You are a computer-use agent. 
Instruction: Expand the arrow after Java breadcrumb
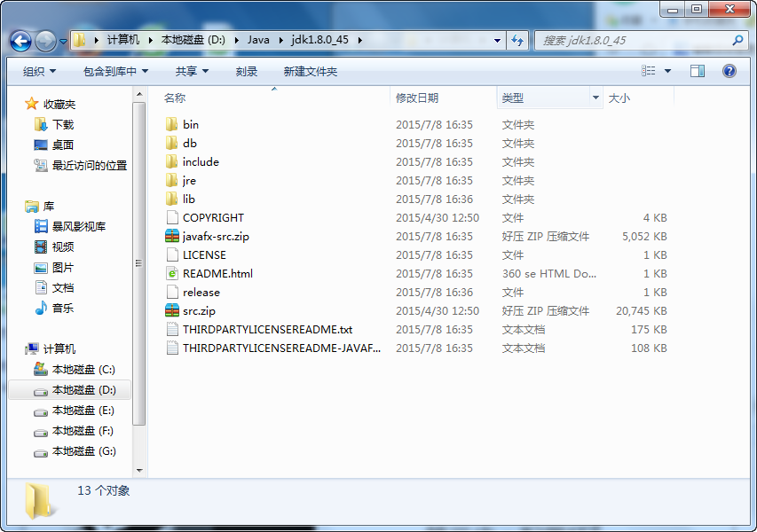[x=280, y=40]
